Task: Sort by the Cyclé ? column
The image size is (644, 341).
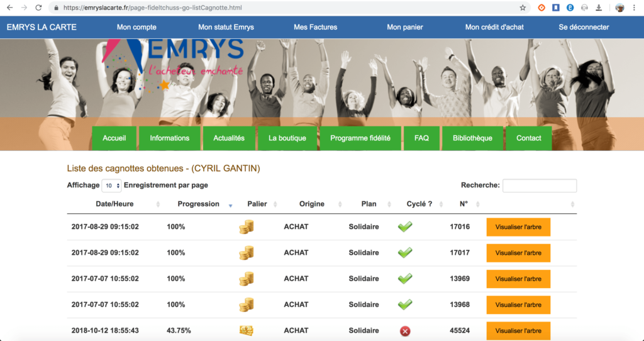Action: point(419,204)
